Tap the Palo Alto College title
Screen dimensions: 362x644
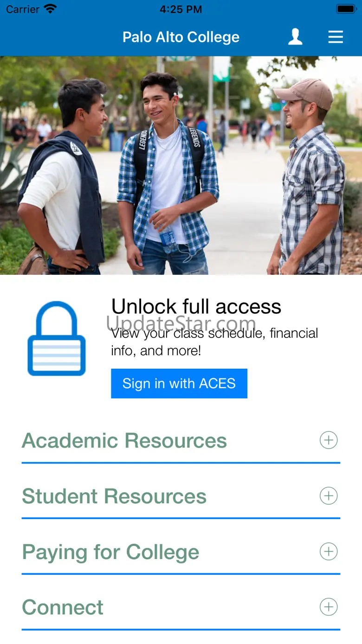coord(181,37)
